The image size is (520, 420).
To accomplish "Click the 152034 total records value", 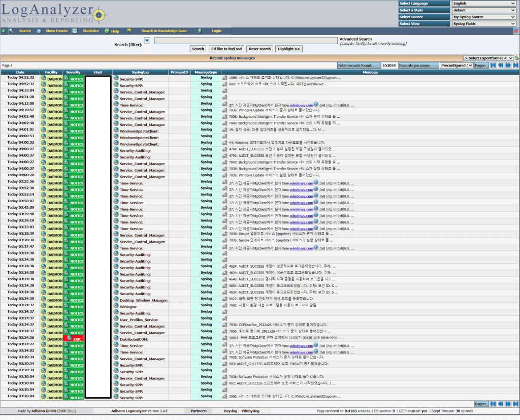I will 389,66.
